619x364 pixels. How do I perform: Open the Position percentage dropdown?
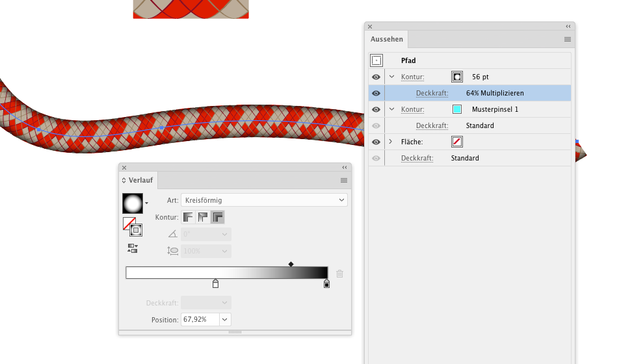click(x=224, y=319)
